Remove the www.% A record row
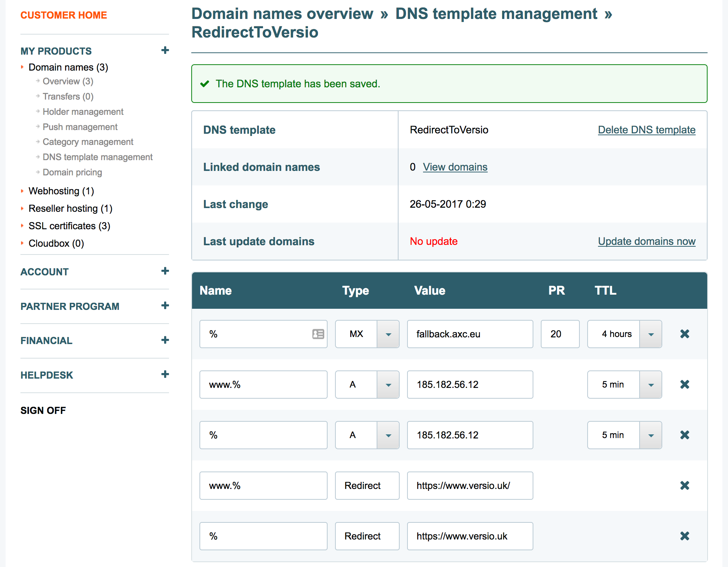728x567 pixels. (x=685, y=385)
